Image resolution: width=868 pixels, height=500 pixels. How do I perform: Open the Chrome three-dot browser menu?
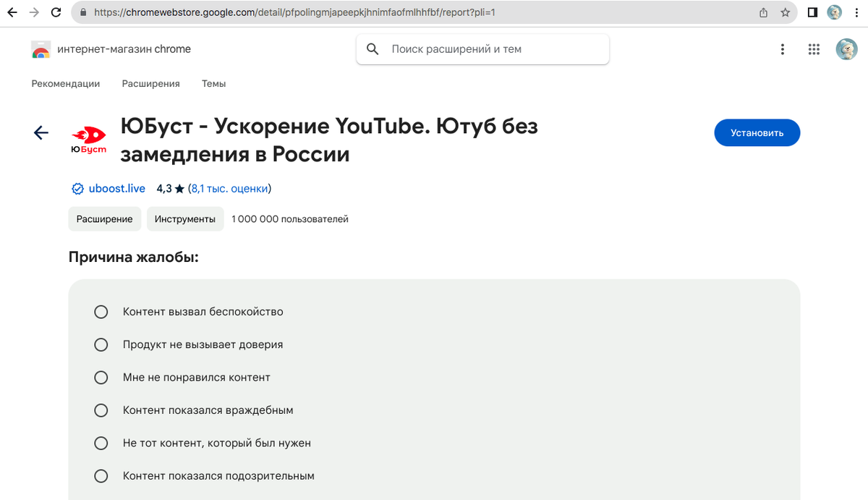tap(856, 12)
